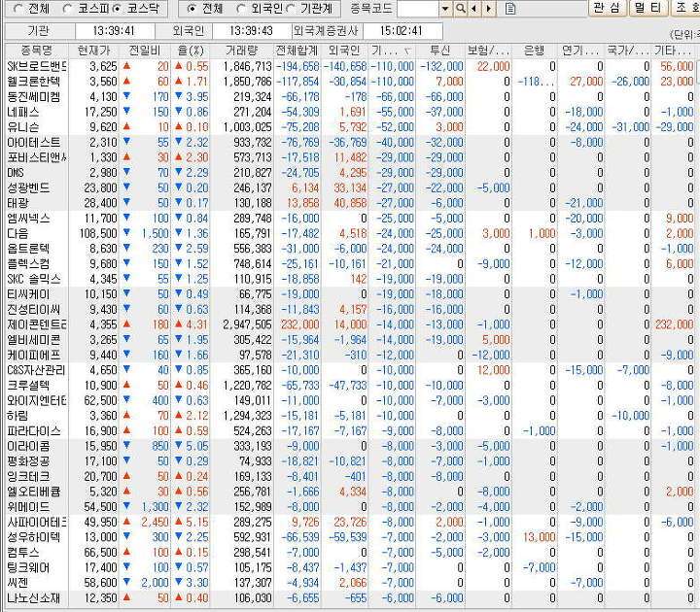Click the 다음 current price 108,500

pyautogui.click(x=98, y=233)
